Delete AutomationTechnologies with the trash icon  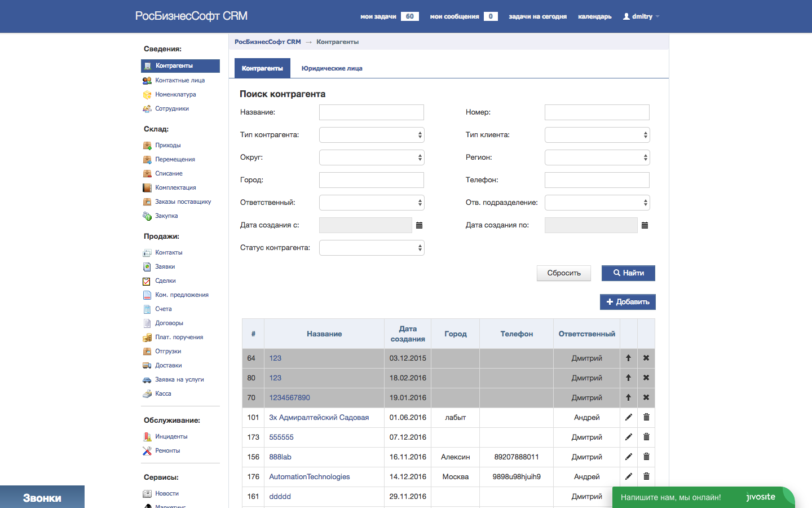coord(646,476)
